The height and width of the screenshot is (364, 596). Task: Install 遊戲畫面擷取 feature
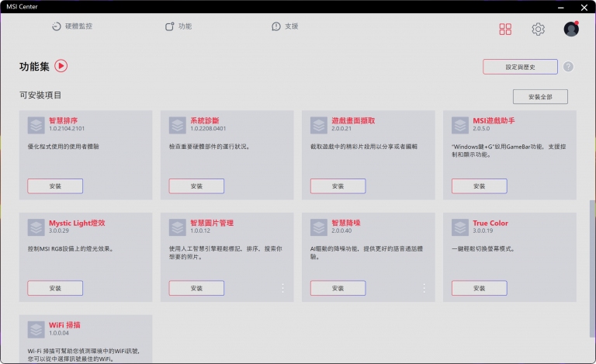pyautogui.click(x=338, y=186)
